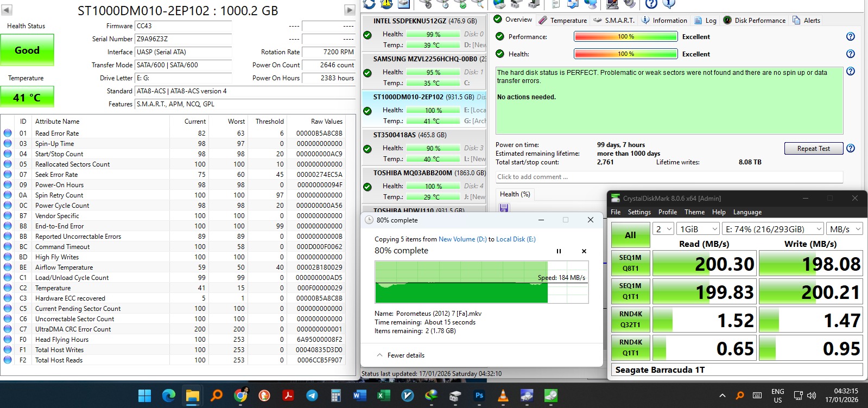Cancel the file copy with the X icon
868x408 pixels.
coord(584,251)
